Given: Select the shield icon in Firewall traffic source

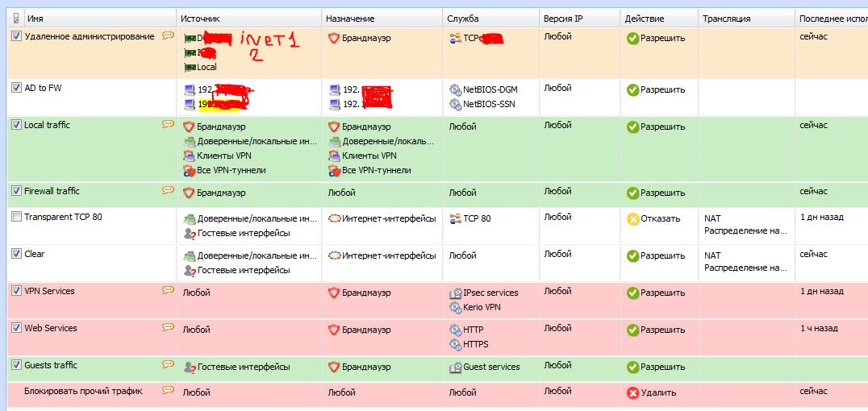Looking at the screenshot, I should pyautogui.click(x=189, y=193).
